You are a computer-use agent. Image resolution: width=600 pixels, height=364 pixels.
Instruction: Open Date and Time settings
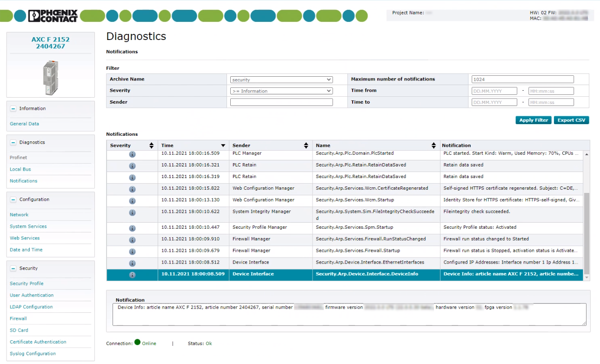pyautogui.click(x=26, y=250)
